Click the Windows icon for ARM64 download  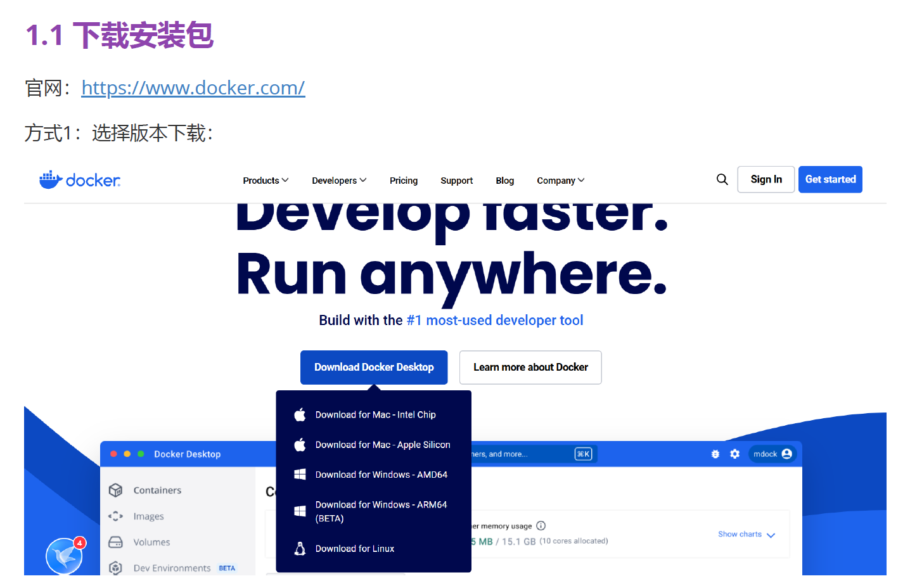point(300,511)
